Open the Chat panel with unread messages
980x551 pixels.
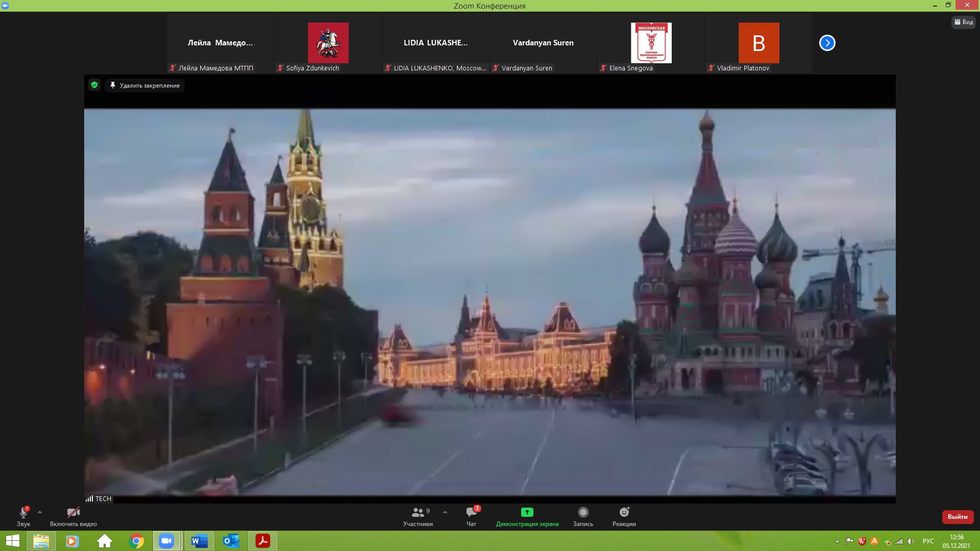click(471, 513)
